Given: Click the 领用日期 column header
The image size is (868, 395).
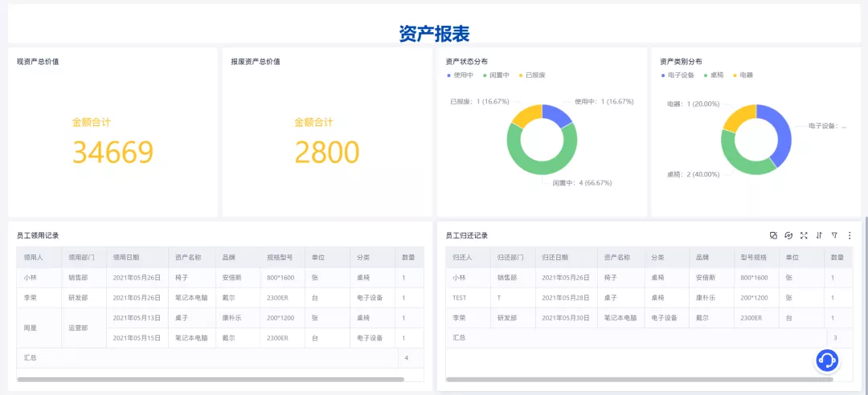Looking at the screenshot, I should [x=137, y=257].
